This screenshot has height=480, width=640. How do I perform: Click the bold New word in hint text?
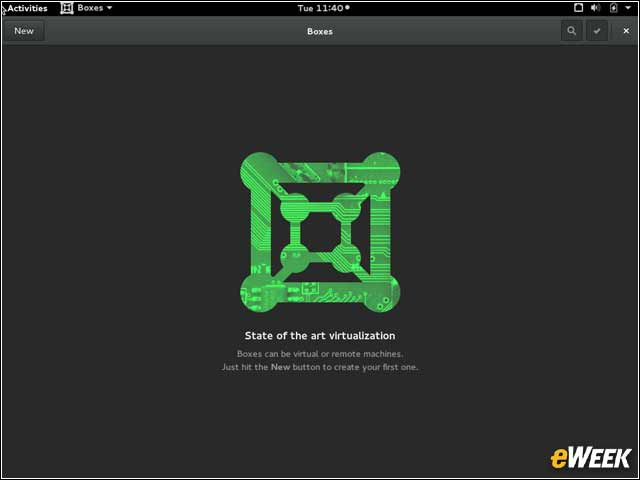(x=279, y=367)
